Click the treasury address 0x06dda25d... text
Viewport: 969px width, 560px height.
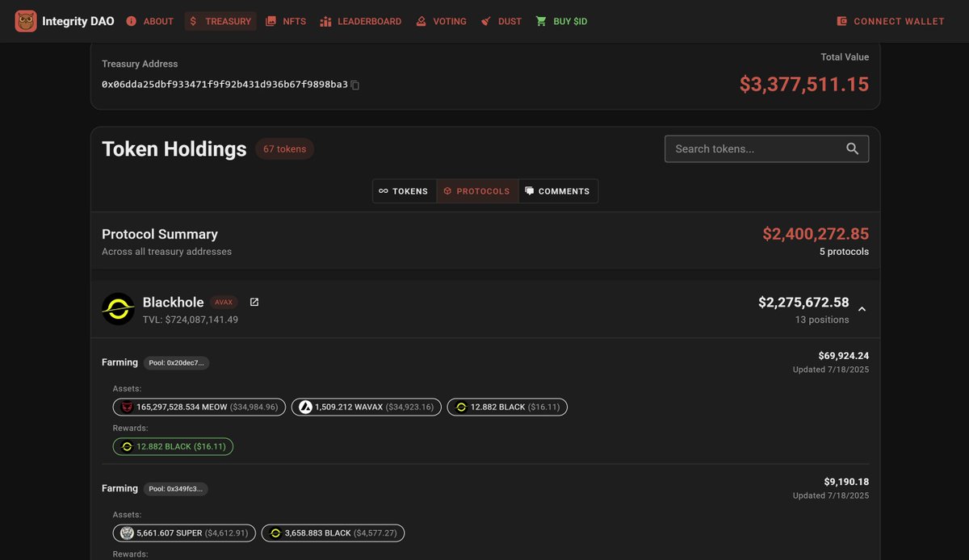click(224, 84)
